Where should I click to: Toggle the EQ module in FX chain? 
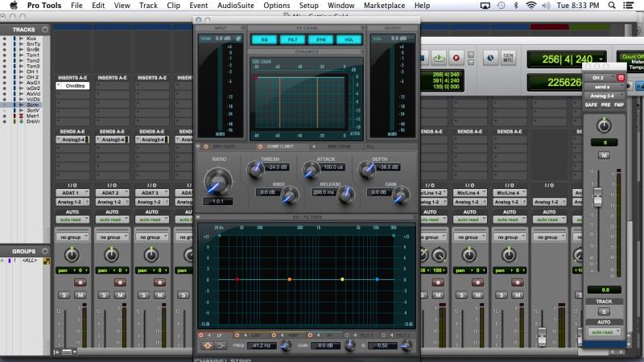[x=264, y=39]
